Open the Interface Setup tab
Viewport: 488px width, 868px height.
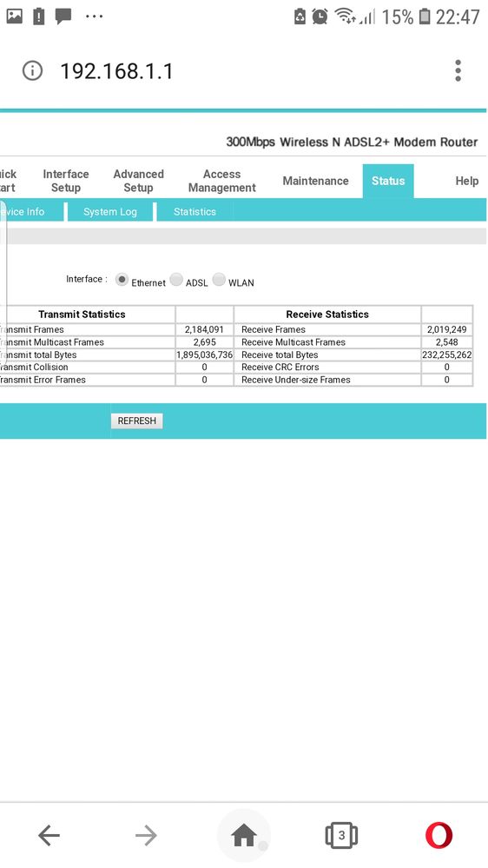(x=66, y=181)
